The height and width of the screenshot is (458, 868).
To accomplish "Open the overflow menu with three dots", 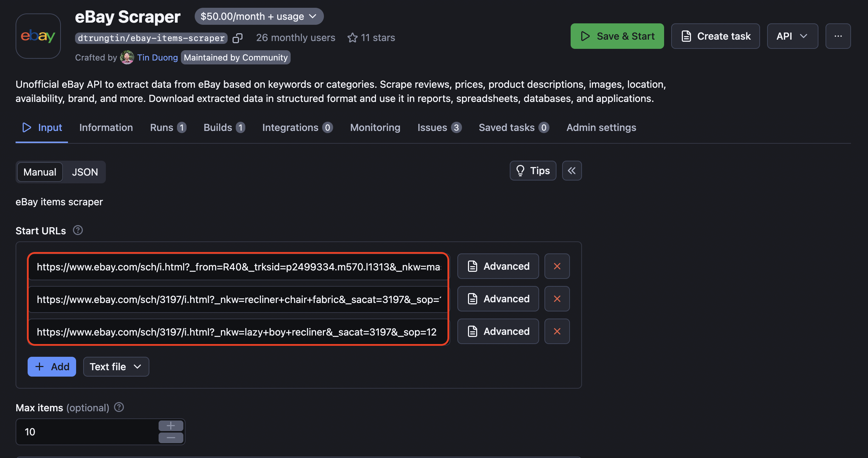I will [x=838, y=36].
